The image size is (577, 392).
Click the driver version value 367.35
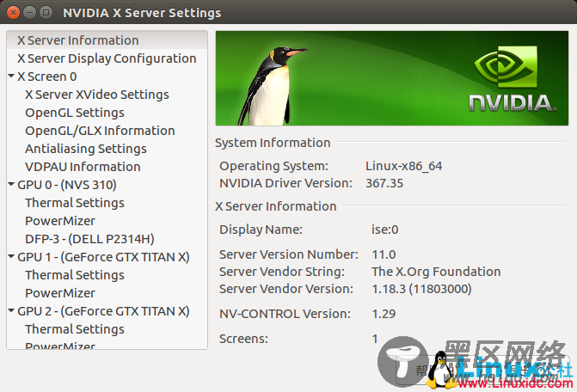[x=384, y=183]
